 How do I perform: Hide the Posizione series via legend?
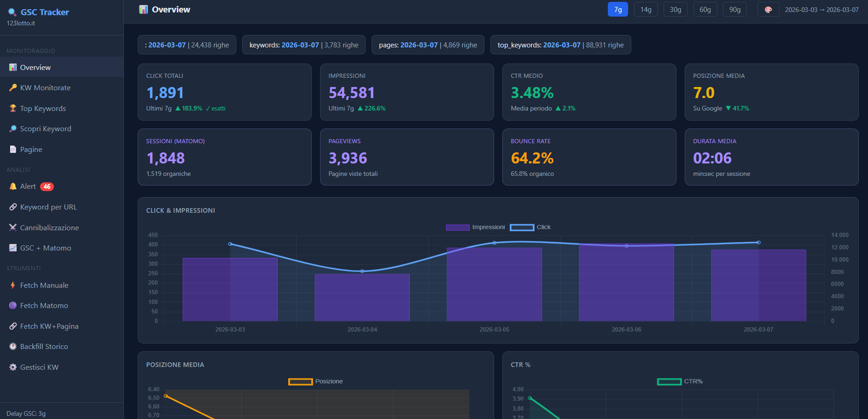point(315,382)
